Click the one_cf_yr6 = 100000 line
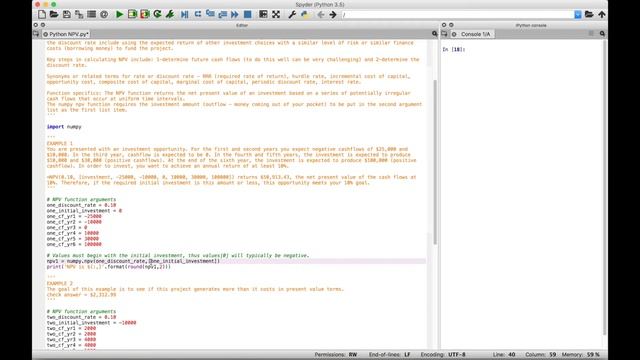Image resolution: width=640 pixels, height=360 pixels. [74, 244]
